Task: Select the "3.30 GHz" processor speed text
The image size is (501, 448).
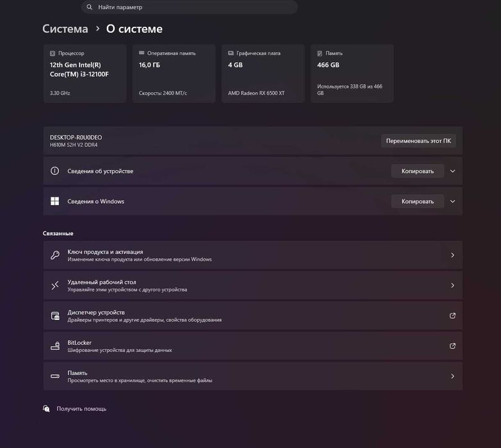Action: pos(60,93)
